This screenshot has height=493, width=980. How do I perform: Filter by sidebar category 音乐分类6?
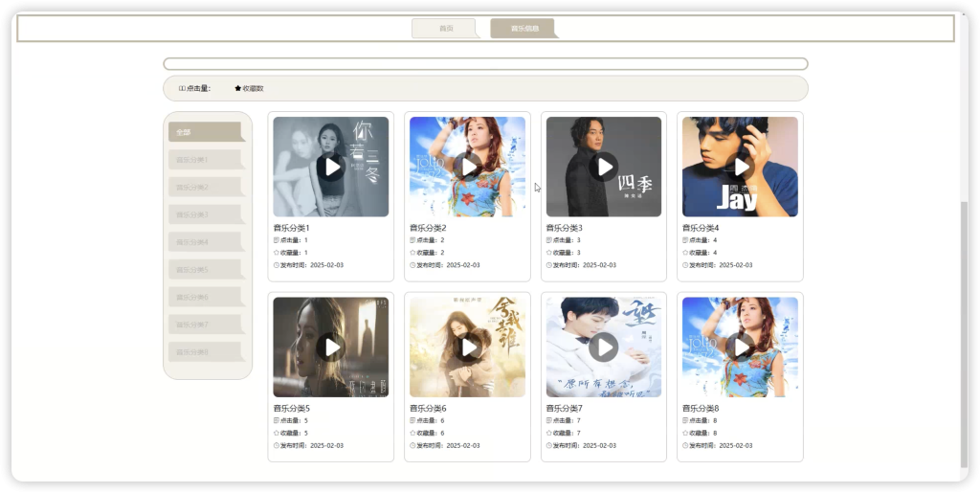(207, 297)
